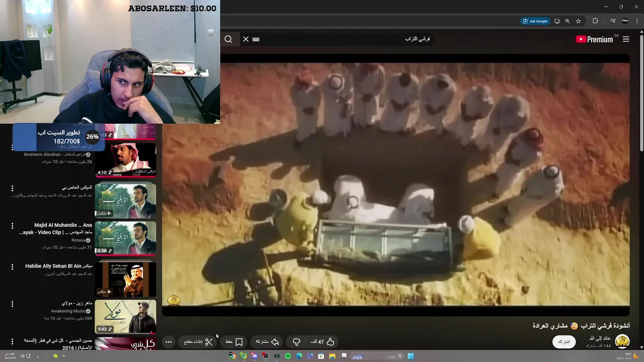Open Windows Start button in taskbar

(411, 356)
